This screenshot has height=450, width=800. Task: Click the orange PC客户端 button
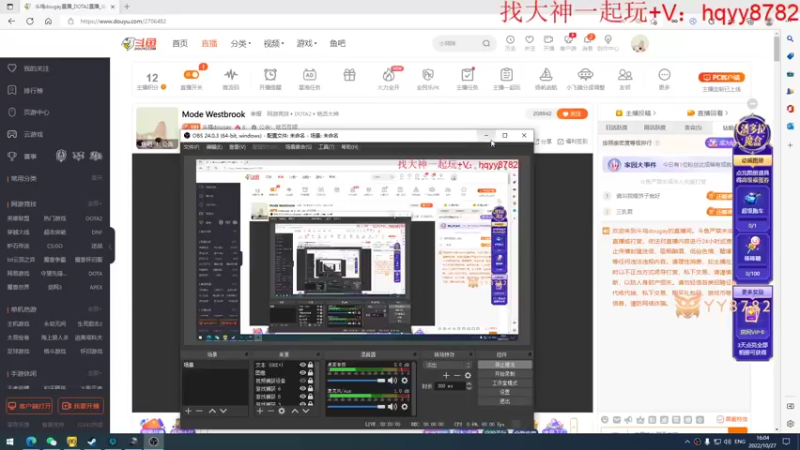pos(721,78)
